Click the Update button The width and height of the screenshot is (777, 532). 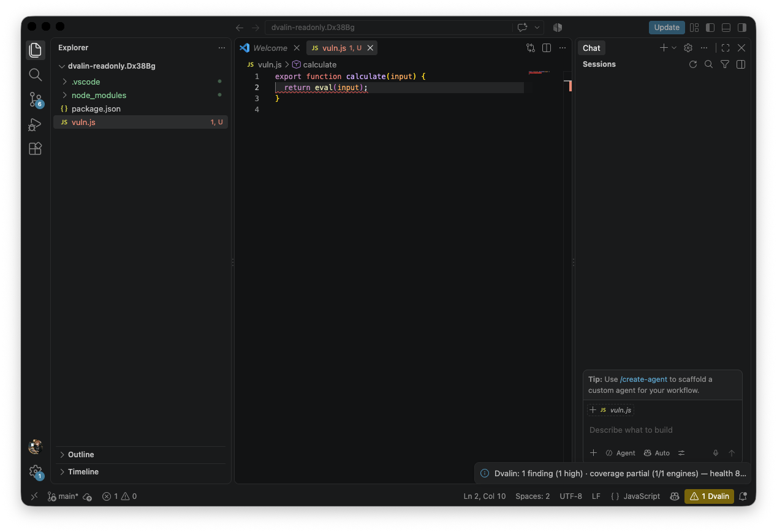point(667,28)
